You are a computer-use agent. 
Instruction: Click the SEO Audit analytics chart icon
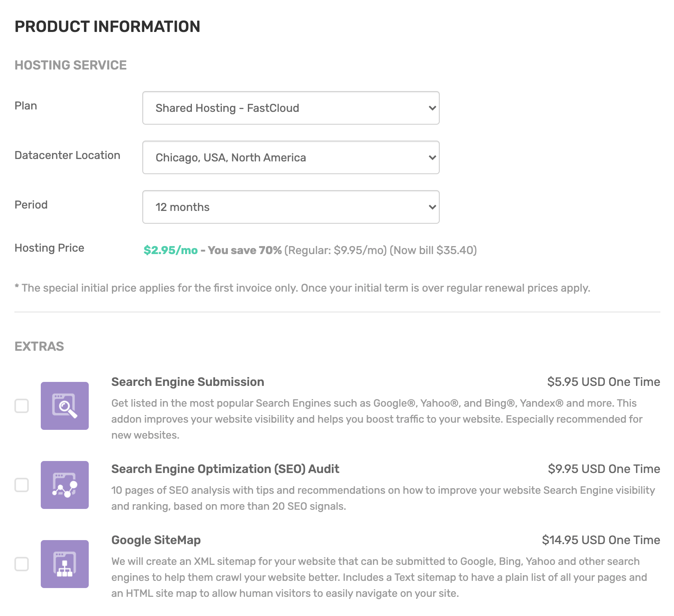coord(64,484)
